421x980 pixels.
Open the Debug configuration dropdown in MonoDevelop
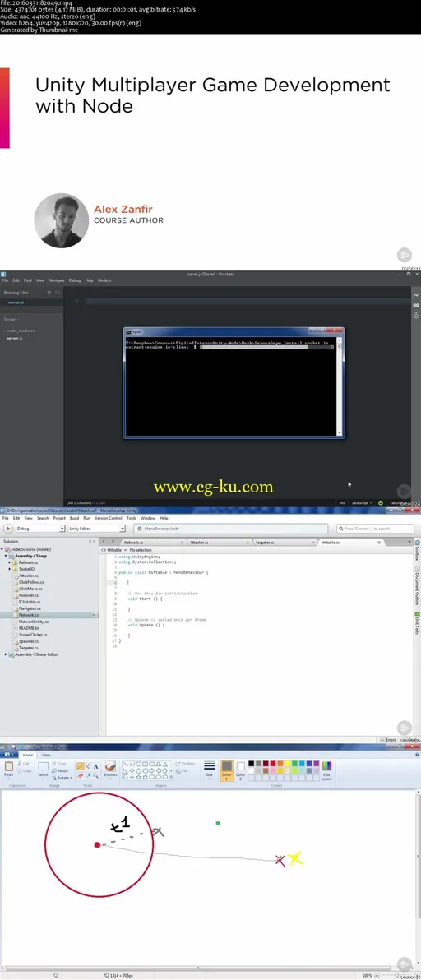(40, 528)
